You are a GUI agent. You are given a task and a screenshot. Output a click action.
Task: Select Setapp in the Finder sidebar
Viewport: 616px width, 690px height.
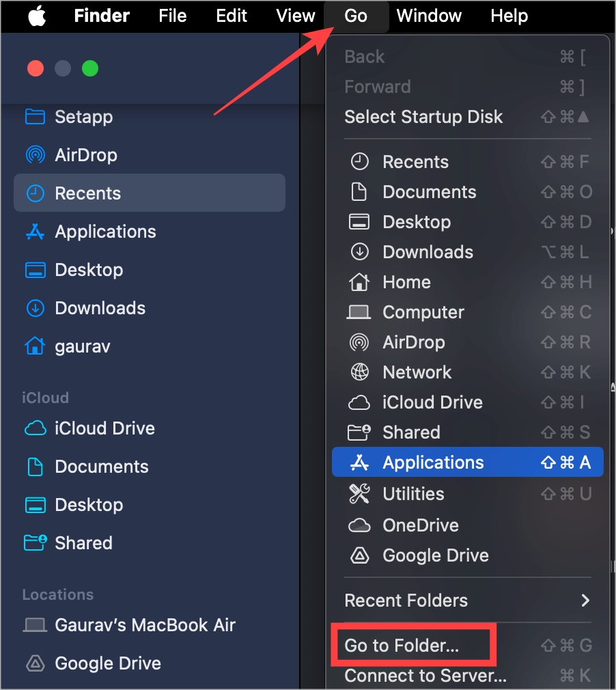150,117
